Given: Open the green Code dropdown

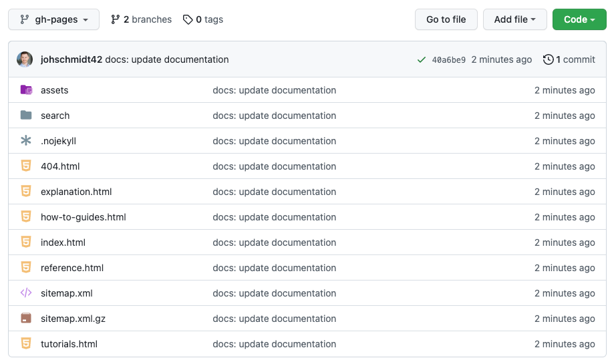Looking at the screenshot, I should [x=579, y=19].
